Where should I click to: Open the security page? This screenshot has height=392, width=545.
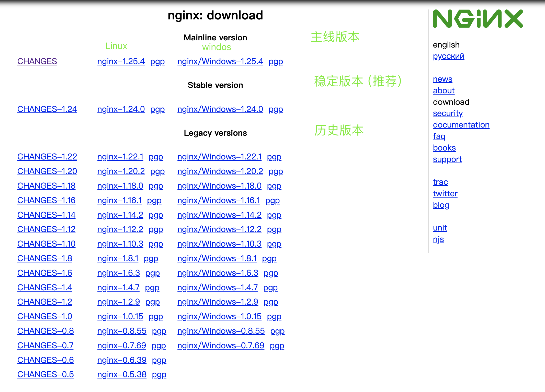[448, 113]
